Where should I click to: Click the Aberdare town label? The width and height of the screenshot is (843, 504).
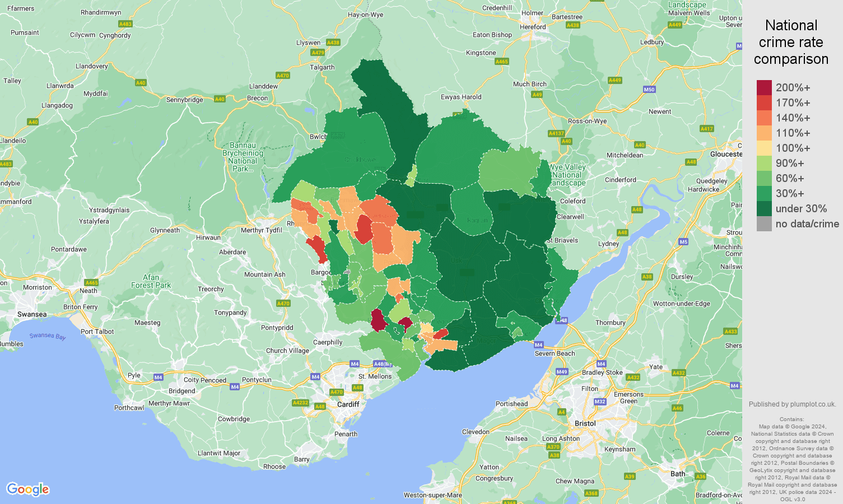pyautogui.click(x=232, y=252)
